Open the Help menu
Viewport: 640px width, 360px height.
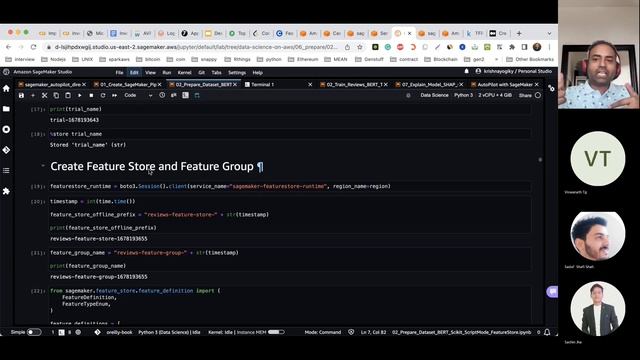tap(257, 73)
